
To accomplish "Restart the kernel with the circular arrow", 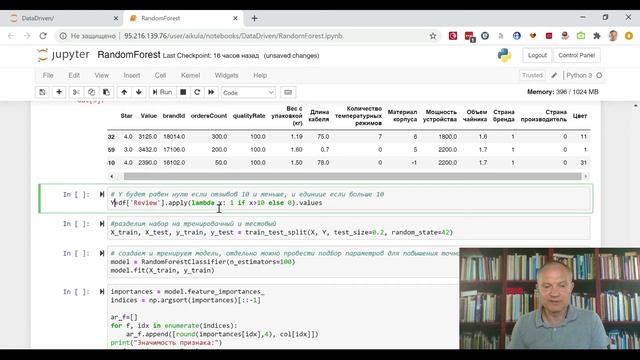I will (x=197, y=92).
